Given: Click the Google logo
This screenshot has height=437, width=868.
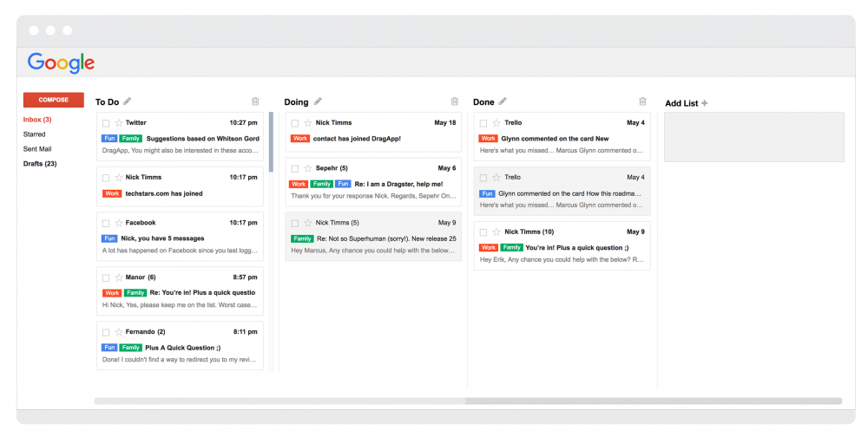Looking at the screenshot, I should [x=61, y=62].
